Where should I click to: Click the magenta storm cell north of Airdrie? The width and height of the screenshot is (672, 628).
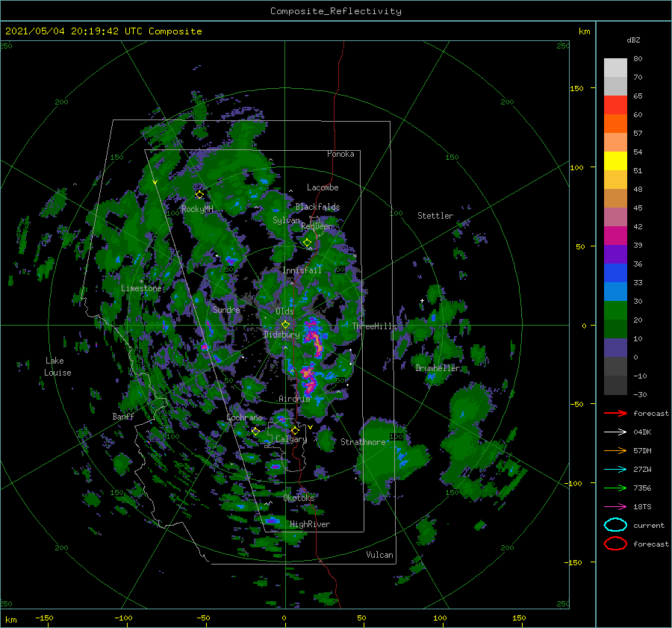tap(308, 379)
